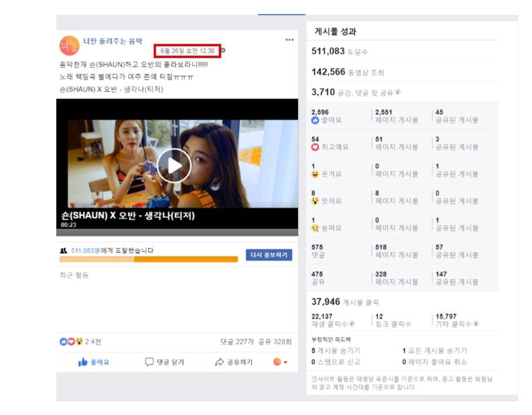Click the 좋아요 thumbs-up button
Viewport: 532px width, 415px height.
tap(94, 362)
